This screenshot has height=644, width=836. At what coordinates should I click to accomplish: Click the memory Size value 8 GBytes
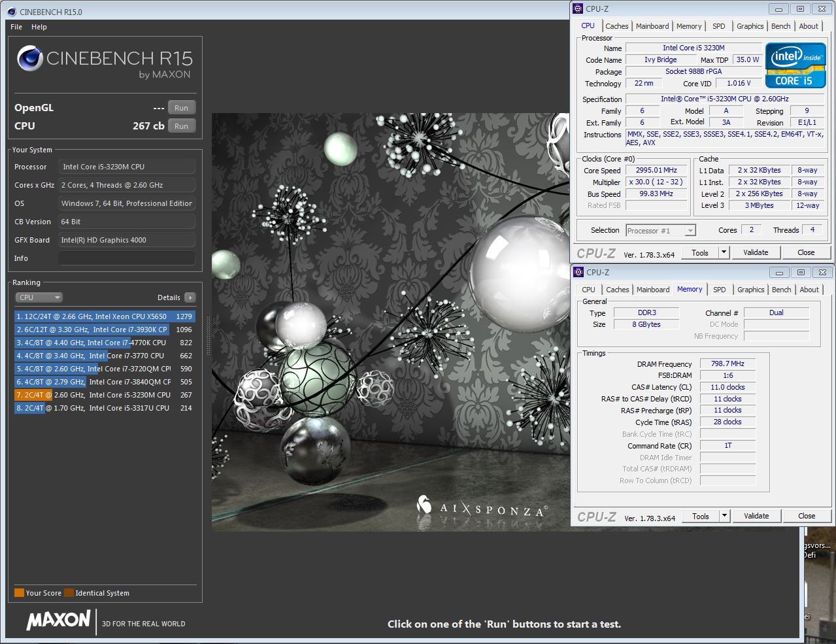coord(646,324)
